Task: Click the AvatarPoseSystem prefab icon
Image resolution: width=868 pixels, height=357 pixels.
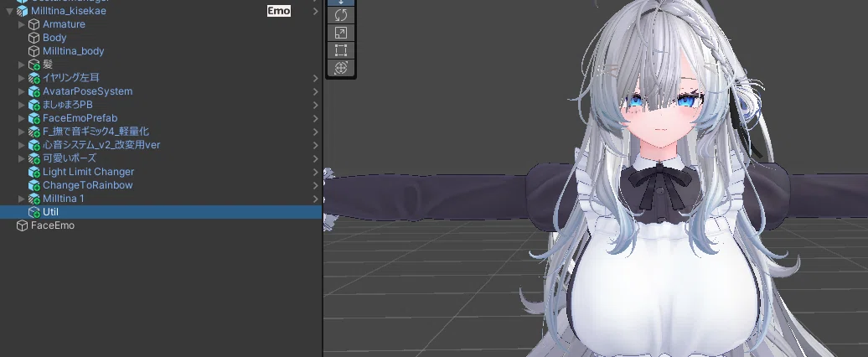Action: pyautogui.click(x=34, y=91)
